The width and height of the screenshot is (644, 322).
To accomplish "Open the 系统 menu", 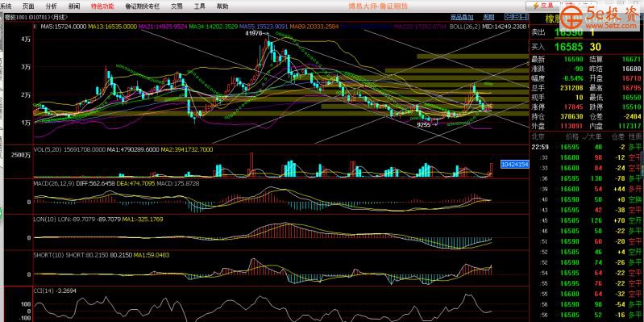I will tap(6, 6).
